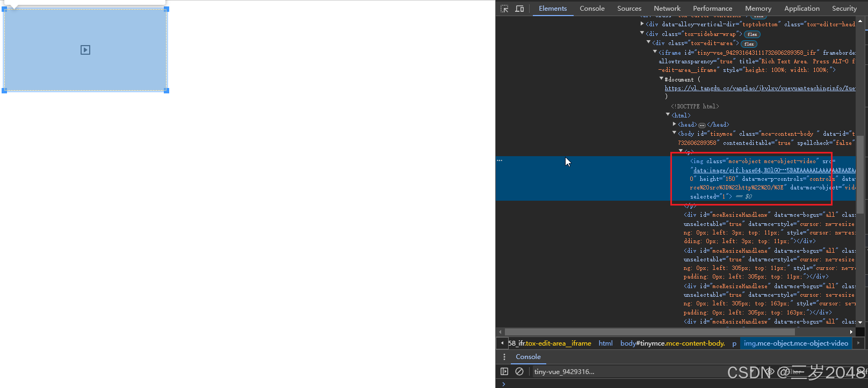The height and width of the screenshot is (388, 868).
Task: Click the flex badge on tox-edit-area
Action: coord(749,44)
